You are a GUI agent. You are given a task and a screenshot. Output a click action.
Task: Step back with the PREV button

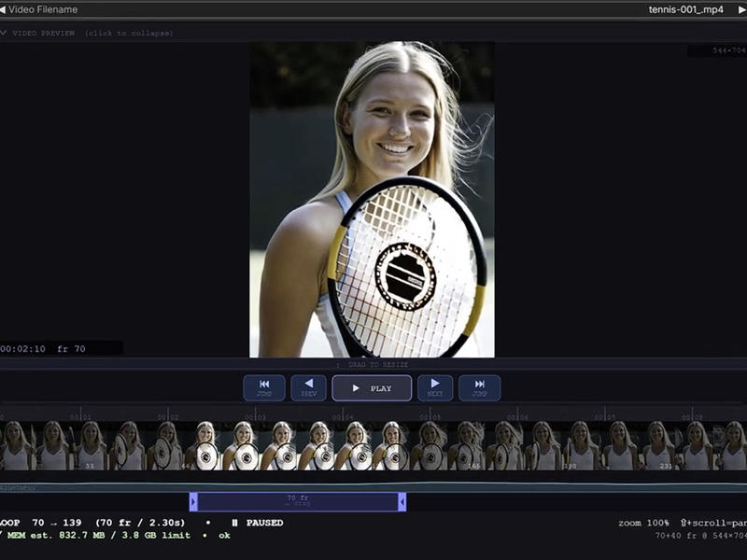[x=309, y=388]
